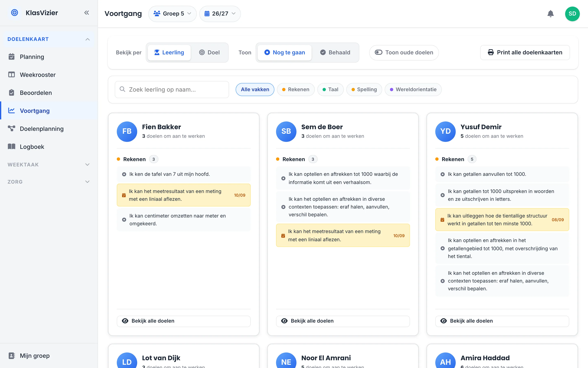Image resolution: width=588 pixels, height=368 pixels.
Task: Open the SD user avatar menu
Action: point(572,14)
